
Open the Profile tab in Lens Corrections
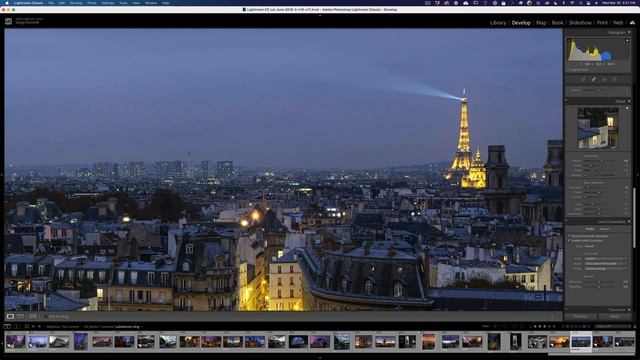pyautogui.click(x=590, y=229)
